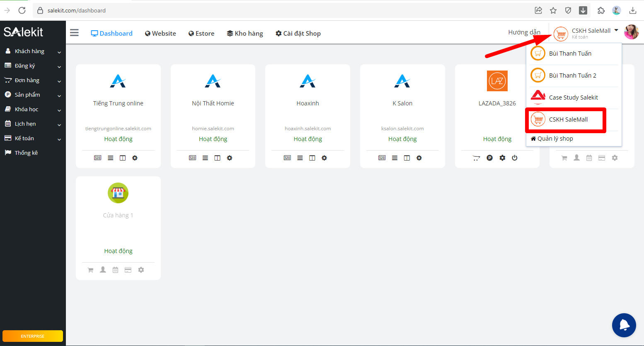The image size is (644, 346).
Task: Click the columns layout icon on Nội Thất Homie card
Action: 218,158
